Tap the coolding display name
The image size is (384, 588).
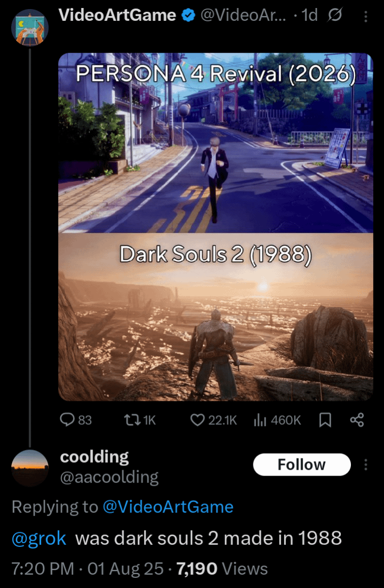94,457
